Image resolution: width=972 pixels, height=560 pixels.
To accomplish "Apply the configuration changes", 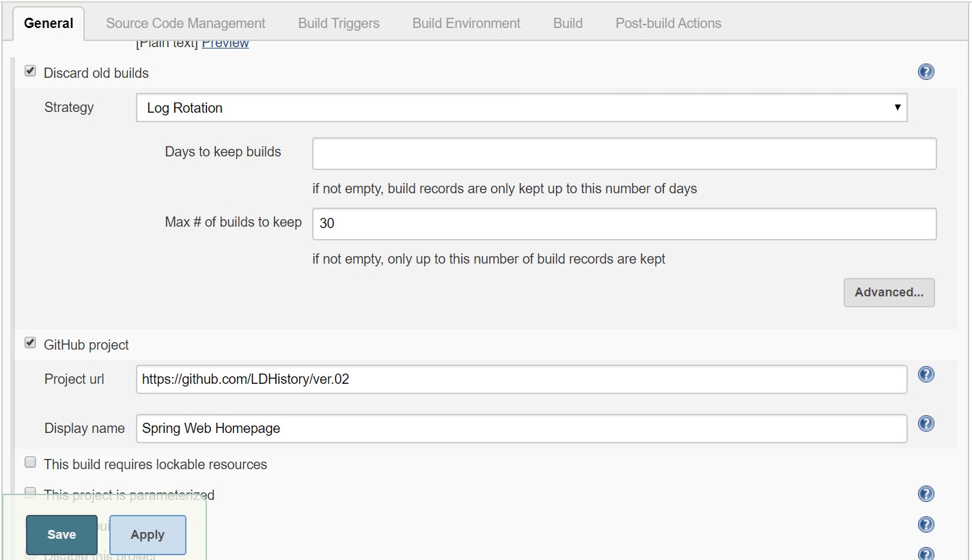I will [148, 535].
